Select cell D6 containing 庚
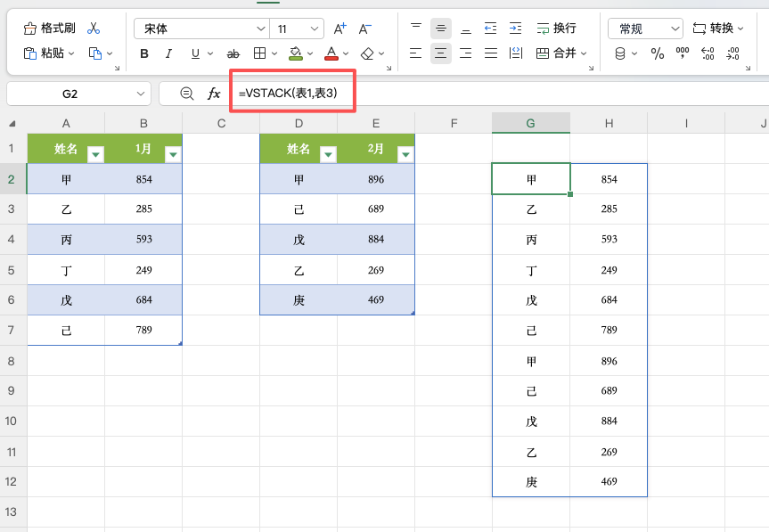Viewport: 769px width, 532px height. pyautogui.click(x=299, y=299)
